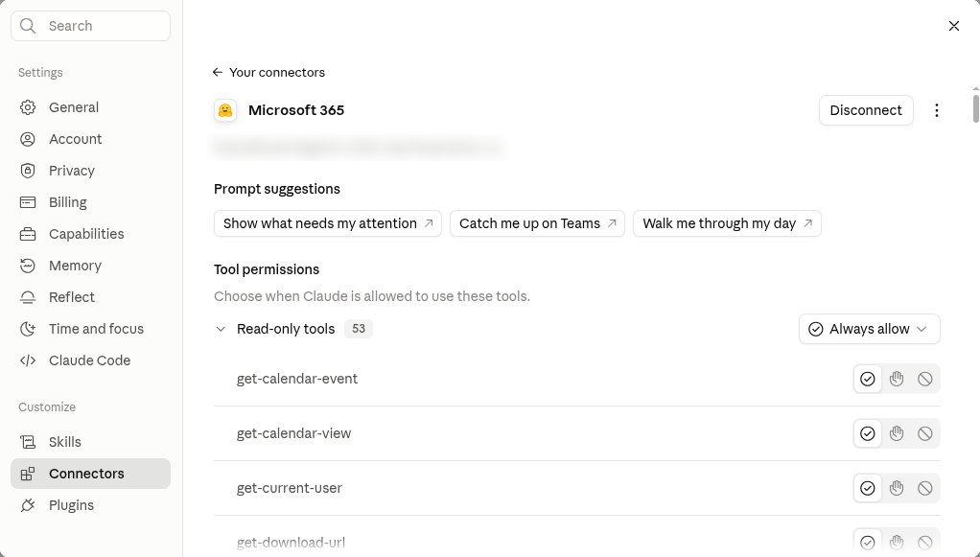The width and height of the screenshot is (980, 557).
Task: Set get-calendar-view to needs approval
Action: point(897,434)
